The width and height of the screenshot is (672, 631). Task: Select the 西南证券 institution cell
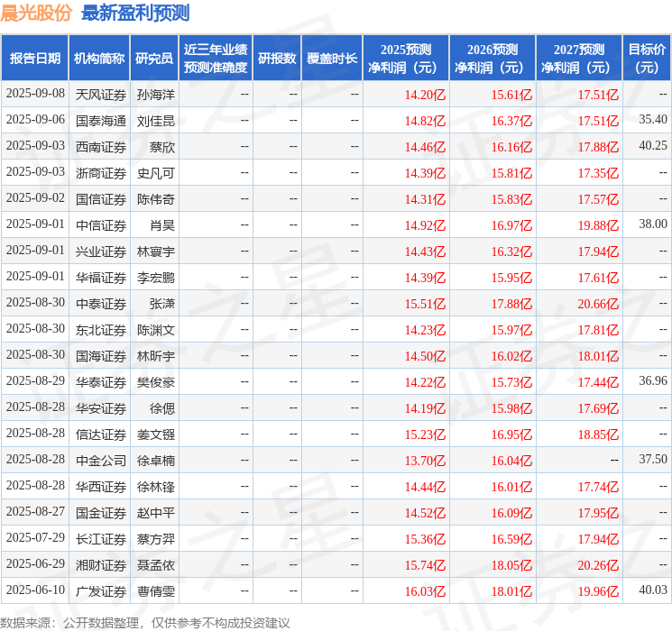tap(101, 147)
